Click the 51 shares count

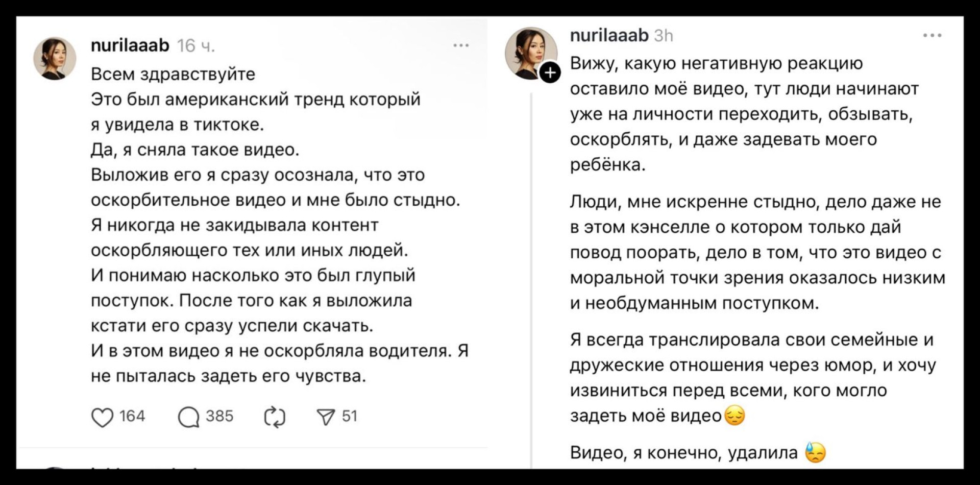[x=350, y=417]
